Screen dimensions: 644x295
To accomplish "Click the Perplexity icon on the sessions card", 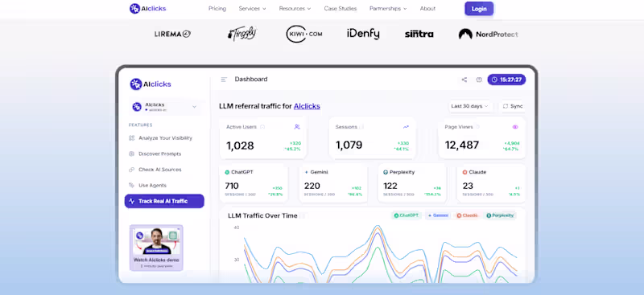I will [386, 172].
